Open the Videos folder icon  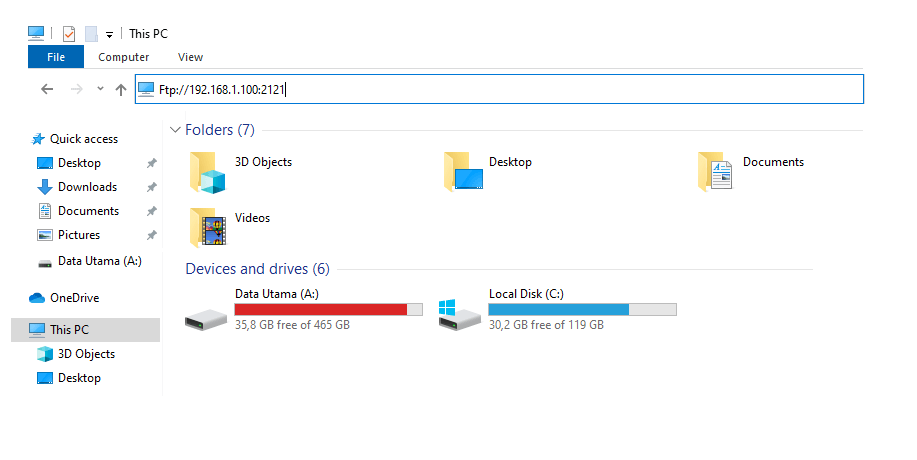click(x=207, y=227)
